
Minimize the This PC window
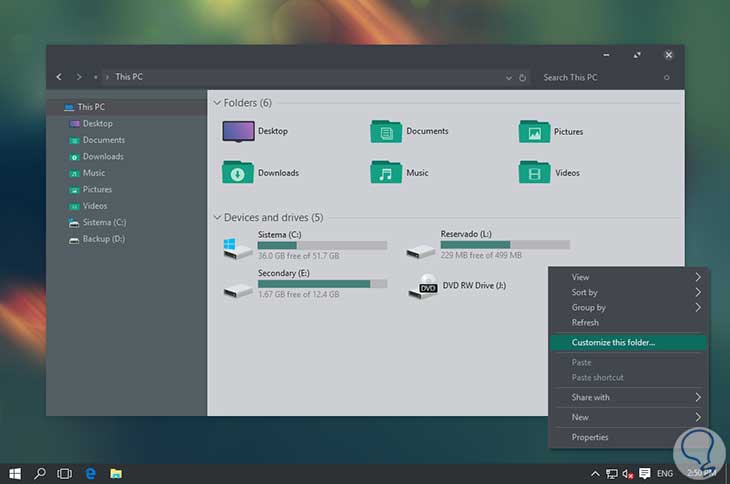606,55
